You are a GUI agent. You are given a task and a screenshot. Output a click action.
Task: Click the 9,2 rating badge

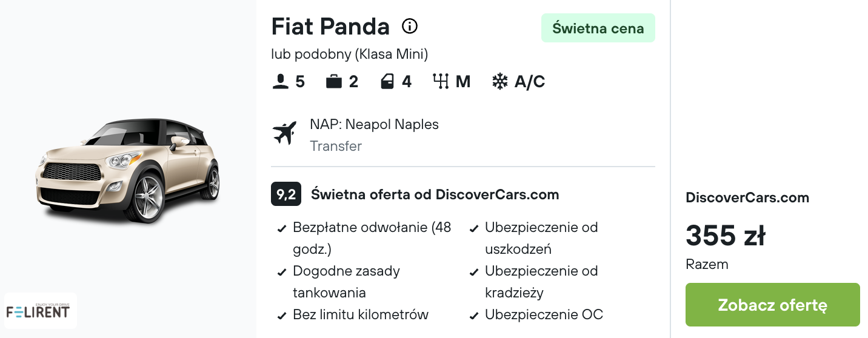(x=285, y=194)
